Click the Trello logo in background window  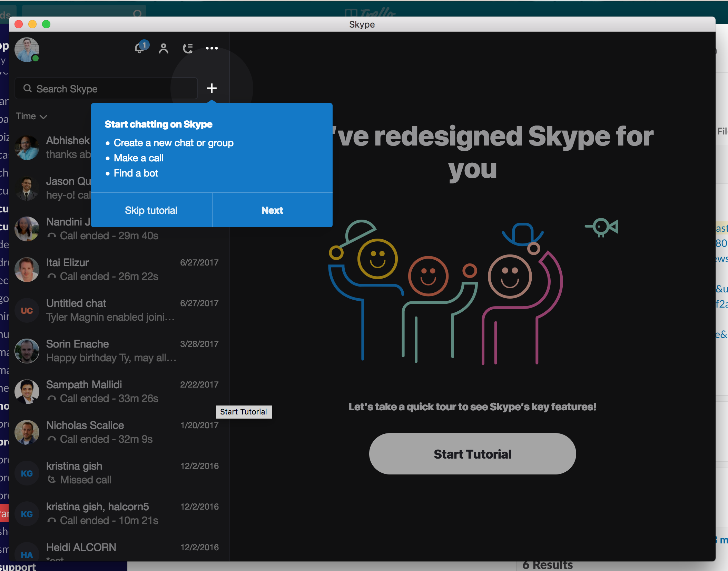[x=371, y=12]
